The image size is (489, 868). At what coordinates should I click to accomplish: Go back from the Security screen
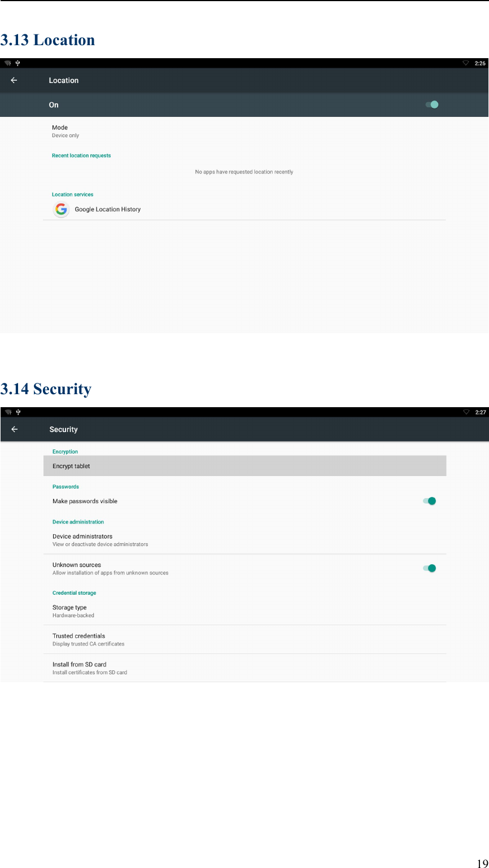(x=14, y=429)
